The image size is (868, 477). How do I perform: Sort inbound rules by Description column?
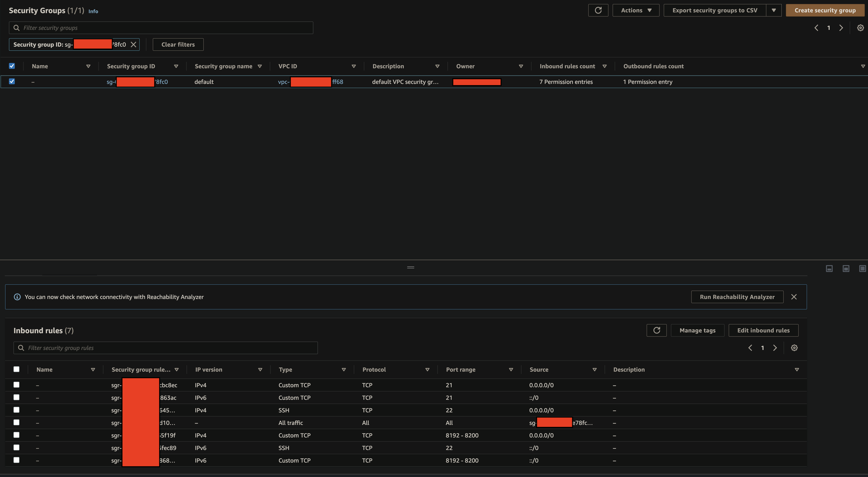coord(797,369)
